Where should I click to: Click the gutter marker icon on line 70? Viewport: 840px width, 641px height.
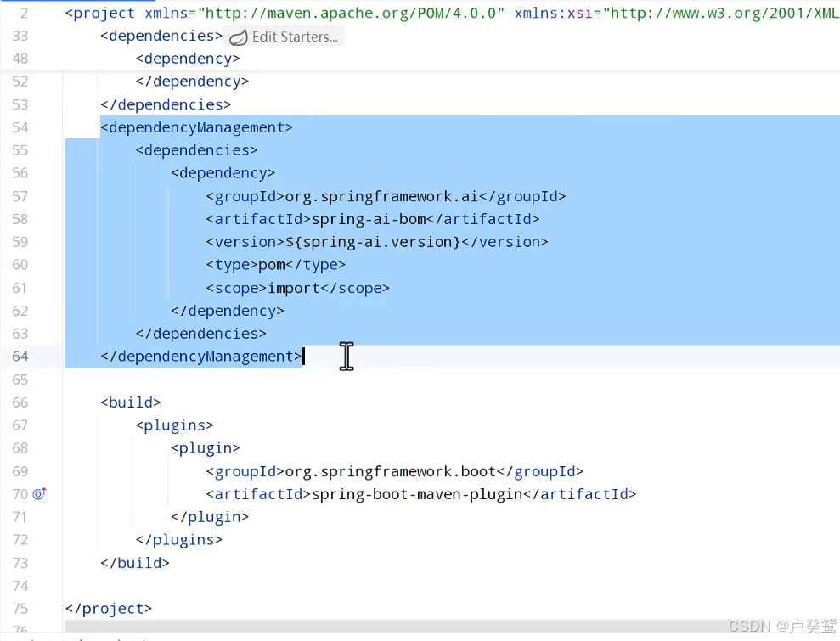click(40, 494)
